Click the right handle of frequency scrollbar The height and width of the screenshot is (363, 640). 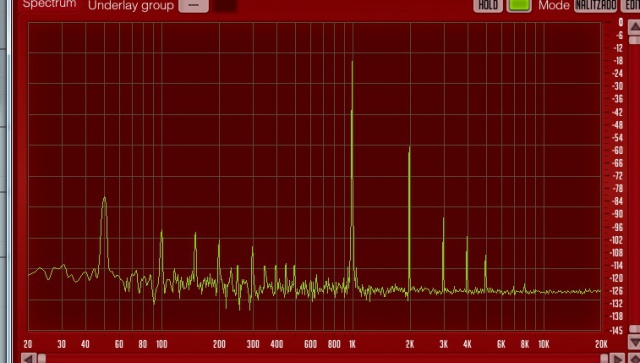[x=604, y=359]
